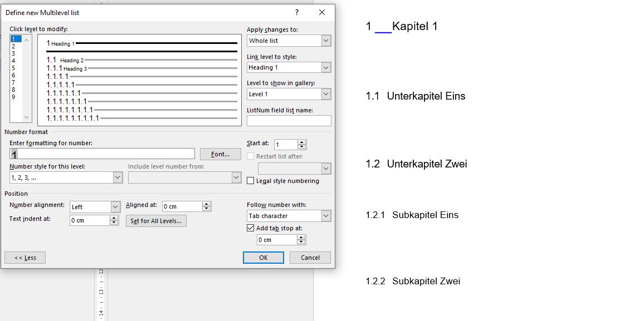Viewport: 644px width, 321px height.
Task: Collapse the dialog with Less button
Action: coord(25,258)
